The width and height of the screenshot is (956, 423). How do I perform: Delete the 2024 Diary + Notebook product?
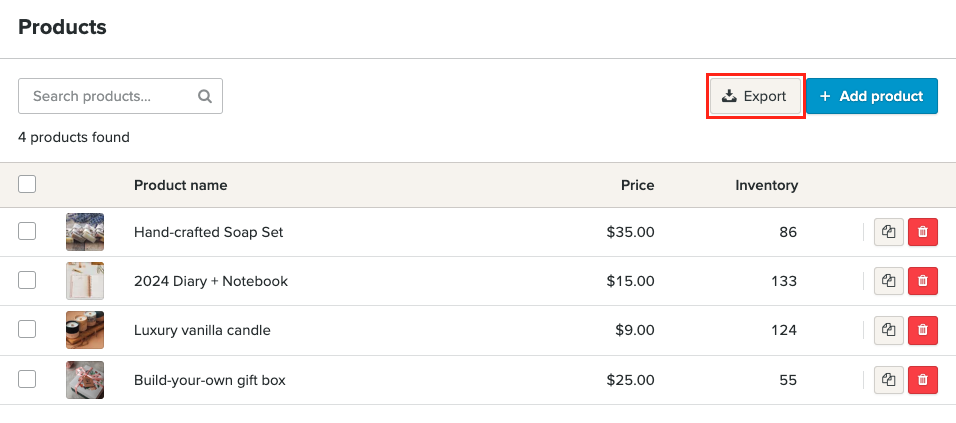pos(922,281)
